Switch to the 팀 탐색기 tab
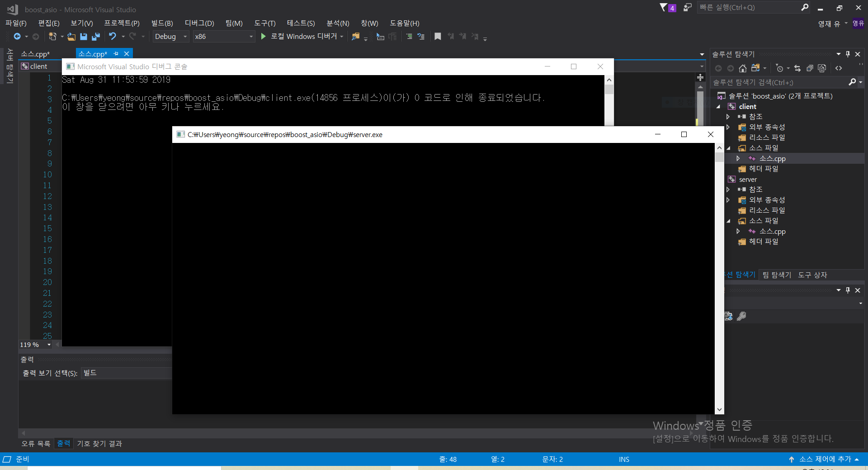 [x=777, y=275]
